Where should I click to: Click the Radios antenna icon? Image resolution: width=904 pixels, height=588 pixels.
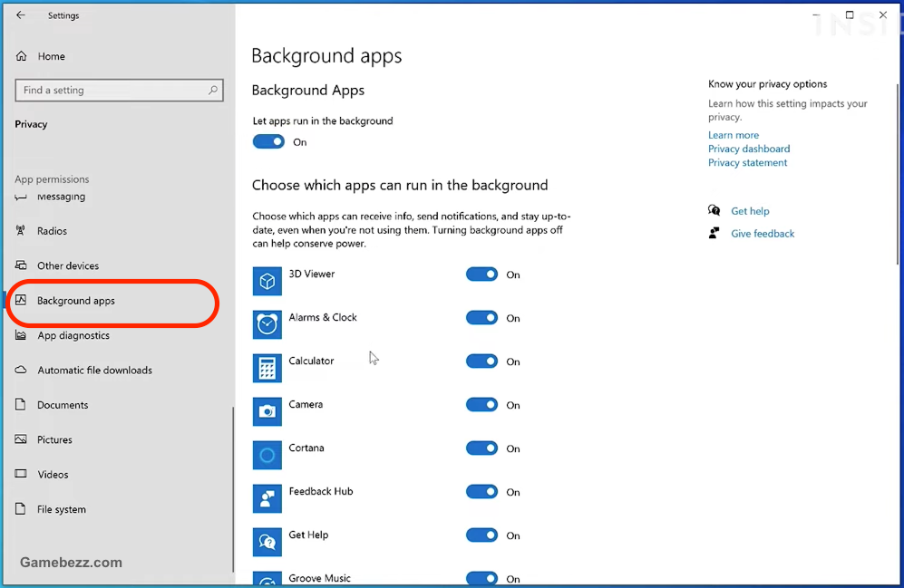pyautogui.click(x=21, y=230)
